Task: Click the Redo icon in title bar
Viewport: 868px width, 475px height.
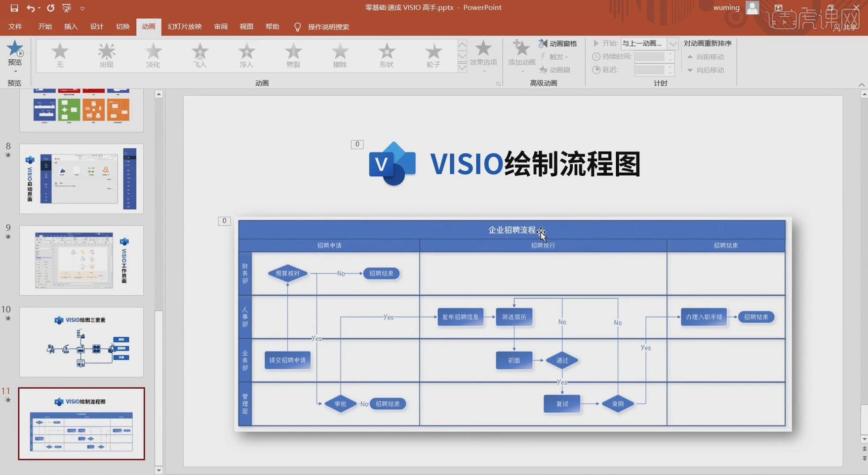Action: pos(50,8)
